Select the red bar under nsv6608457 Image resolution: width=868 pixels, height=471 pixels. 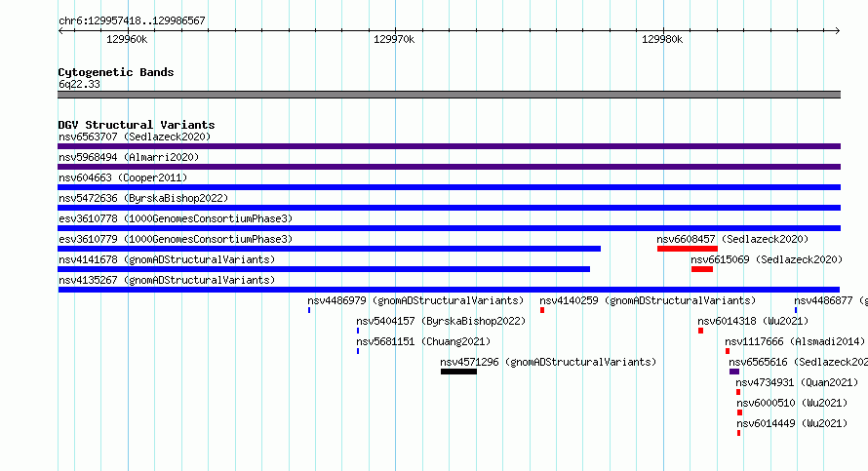tap(688, 249)
